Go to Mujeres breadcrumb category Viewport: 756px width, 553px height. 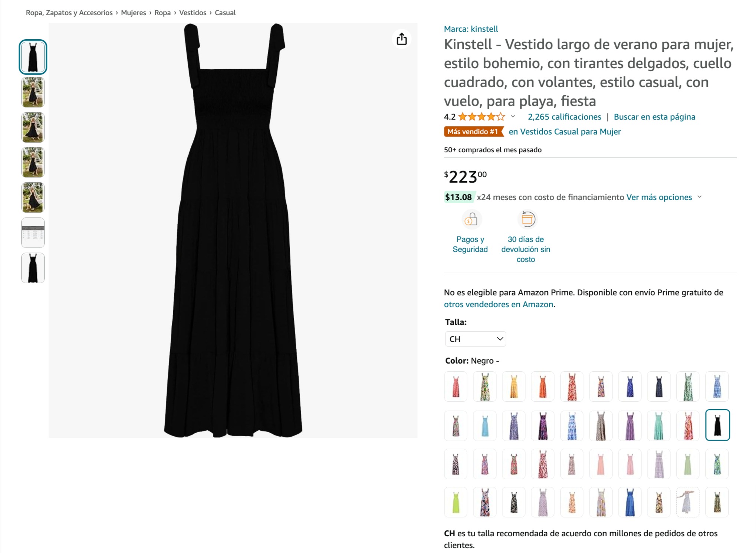pos(133,13)
